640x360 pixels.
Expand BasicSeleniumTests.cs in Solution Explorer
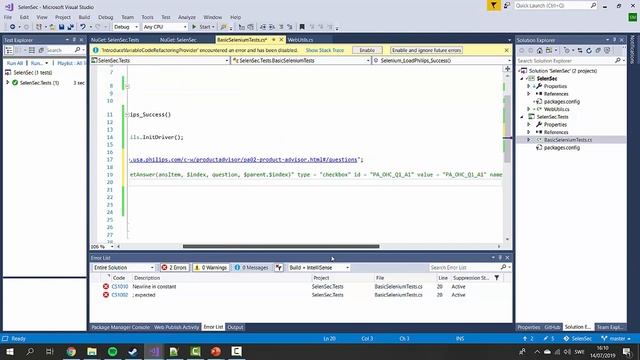coord(529,140)
